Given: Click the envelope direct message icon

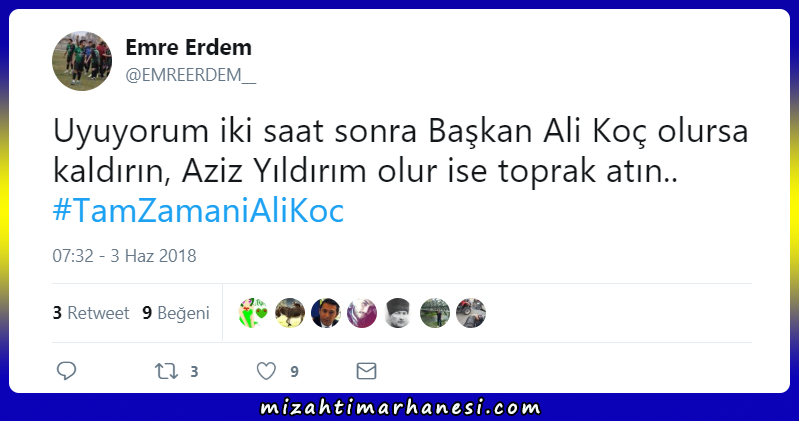Looking at the screenshot, I should pyautogui.click(x=366, y=371).
